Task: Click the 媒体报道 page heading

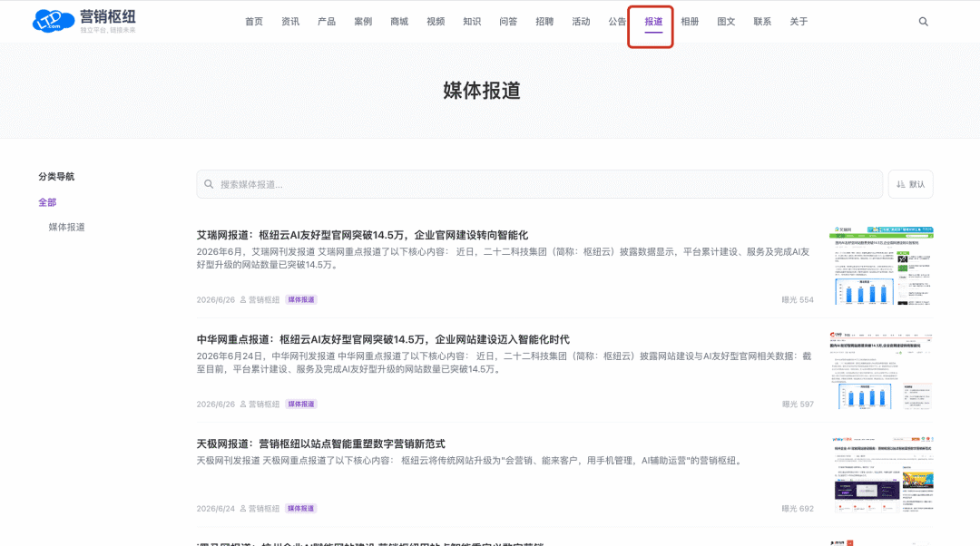Action: point(482,91)
